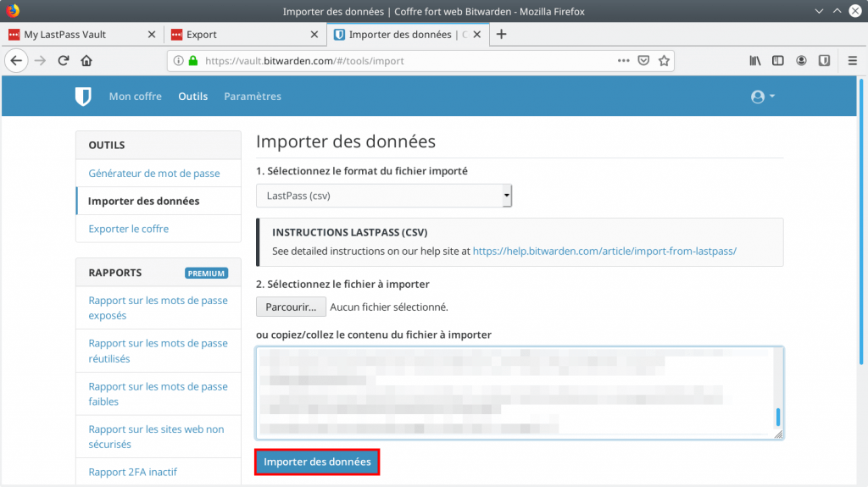Open the LastPass (csv) format dropdown
The image size is (868, 487).
click(x=384, y=196)
